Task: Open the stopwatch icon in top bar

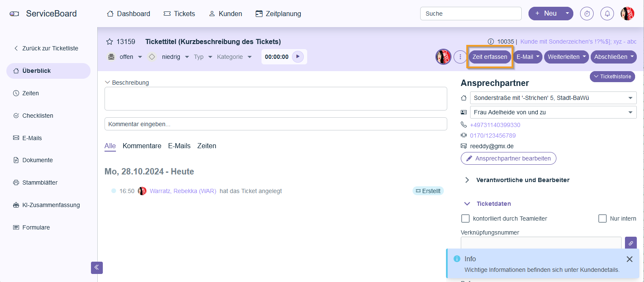Action: tap(587, 14)
